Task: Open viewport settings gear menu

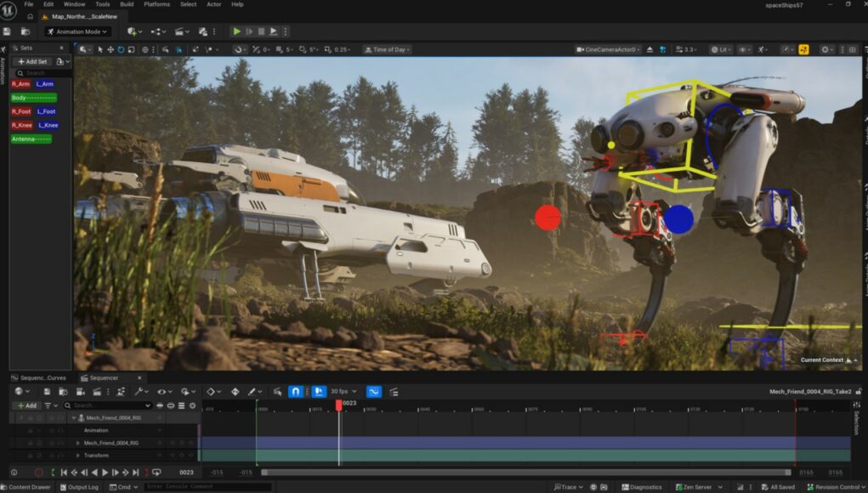Action: pos(827,49)
